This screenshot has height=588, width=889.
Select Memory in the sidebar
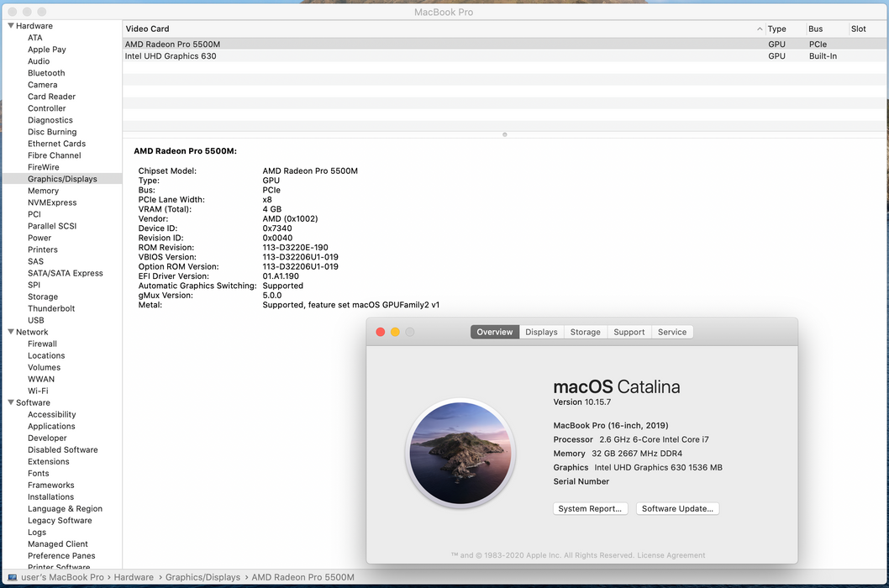(44, 191)
